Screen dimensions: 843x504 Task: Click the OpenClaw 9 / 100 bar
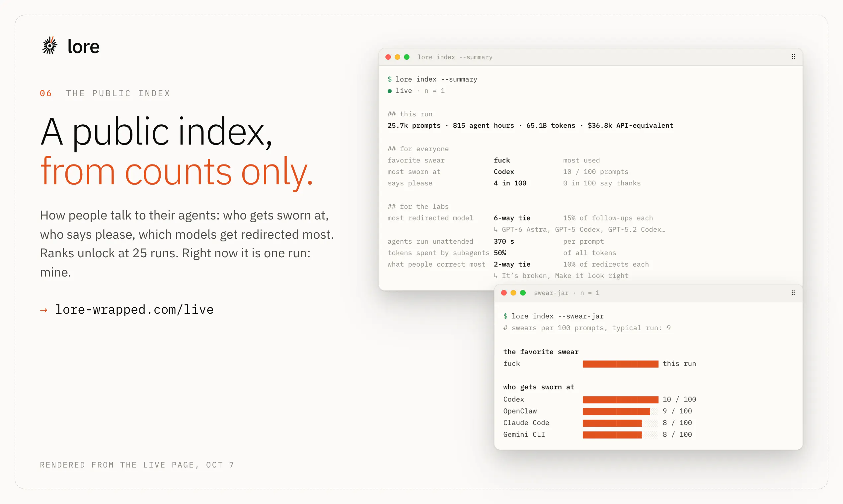pos(620,411)
